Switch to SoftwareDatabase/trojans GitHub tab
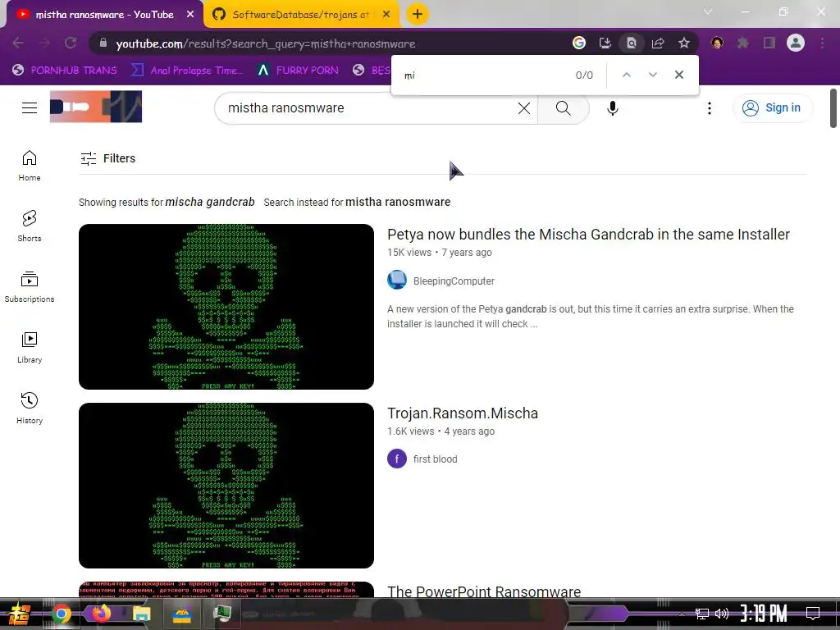This screenshot has width=840, height=630. tap(300, 15)
